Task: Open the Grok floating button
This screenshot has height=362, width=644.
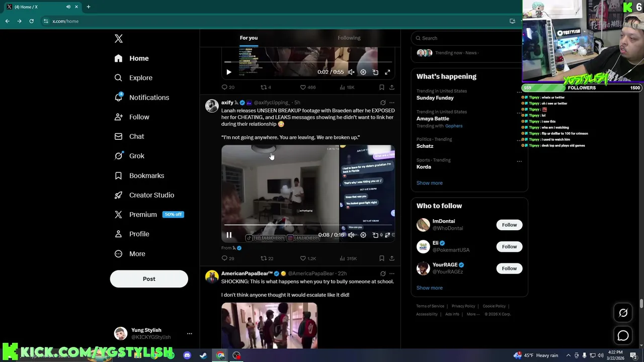Action: pos(623,313)
